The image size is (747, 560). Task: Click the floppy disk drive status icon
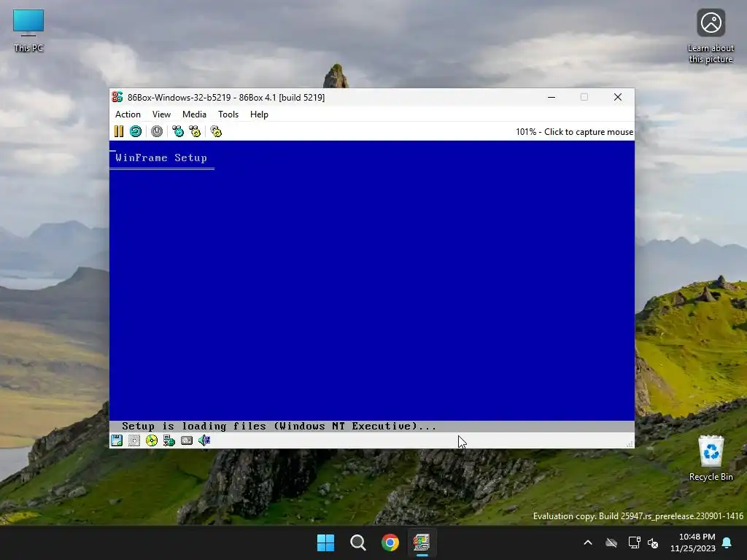(x=117, y=440)
